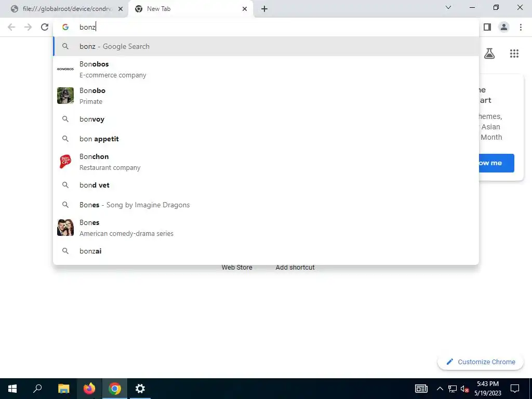
Task: Click the Add shortcut label
Action: tap(295, 268)
